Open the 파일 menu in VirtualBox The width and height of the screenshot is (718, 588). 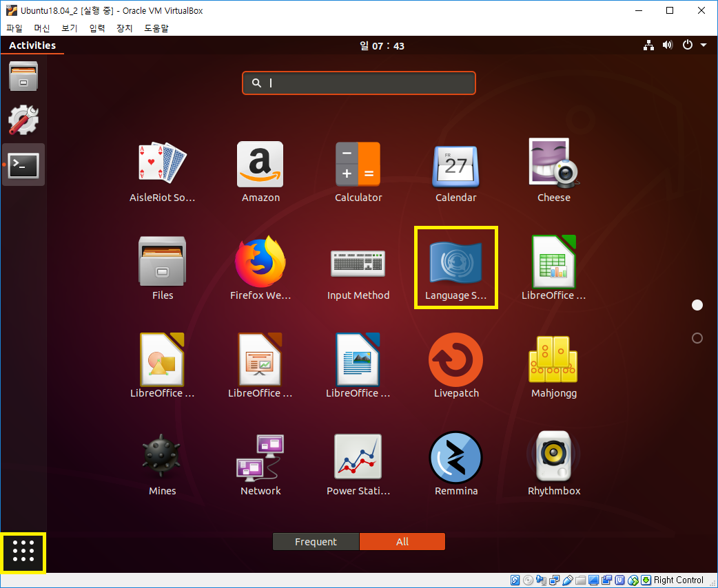(14, 28)
